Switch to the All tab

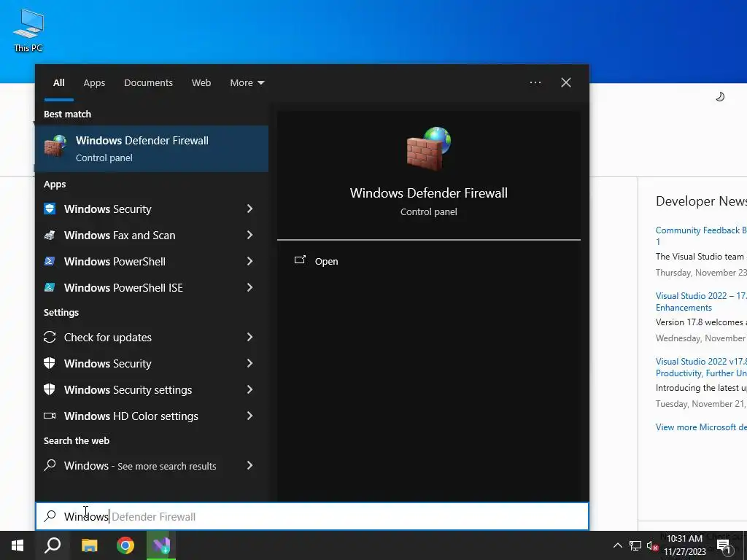58,82
